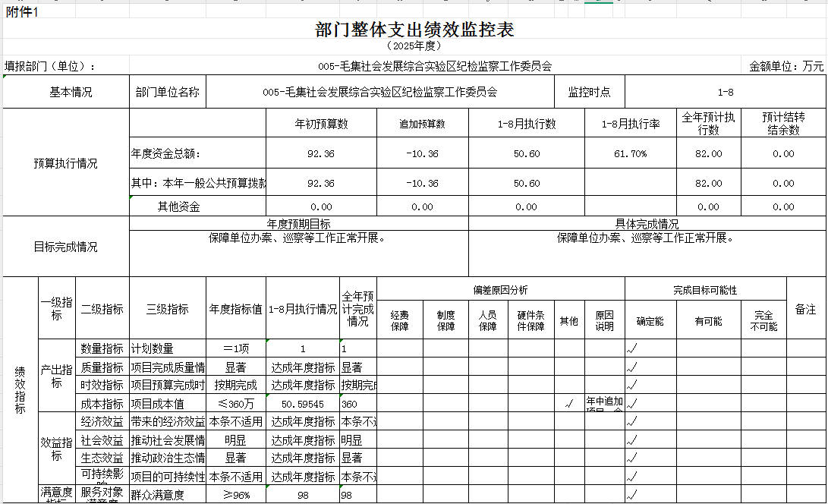The image size is (828, 504).
Task: Click the 年初预算数 column header
Action: 321,124
